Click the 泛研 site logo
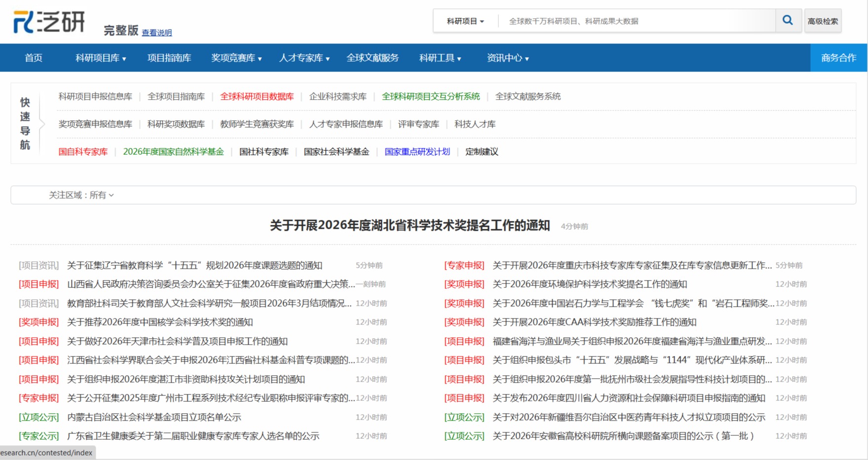 pos(49,22)
